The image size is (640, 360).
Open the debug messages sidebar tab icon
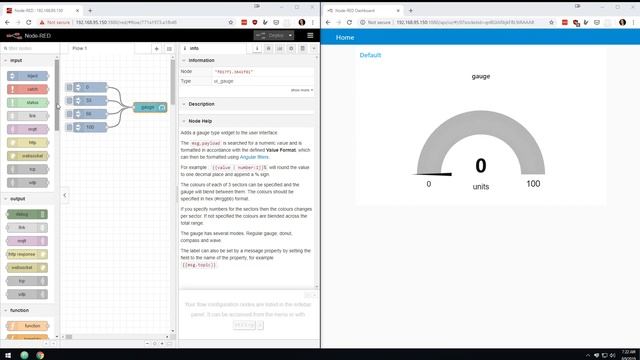click(x=268, y=49)
